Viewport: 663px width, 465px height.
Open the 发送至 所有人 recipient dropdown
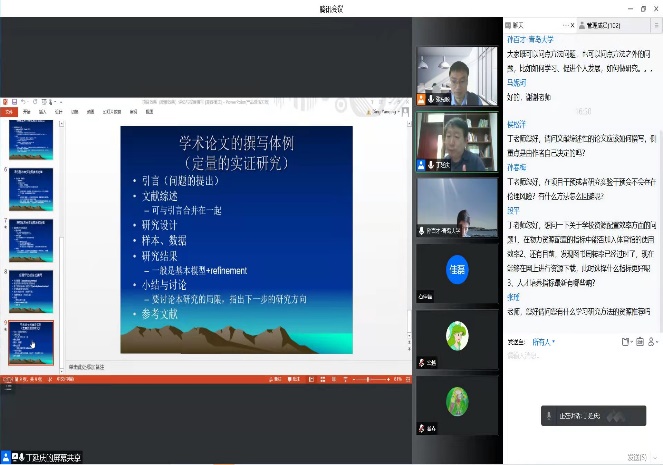point(546,341)
